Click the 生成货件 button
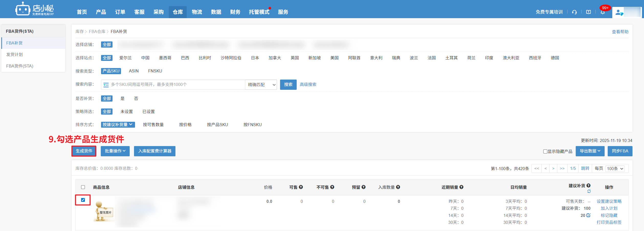The height and width of the screenshot is (231, 644). (84, 151)
